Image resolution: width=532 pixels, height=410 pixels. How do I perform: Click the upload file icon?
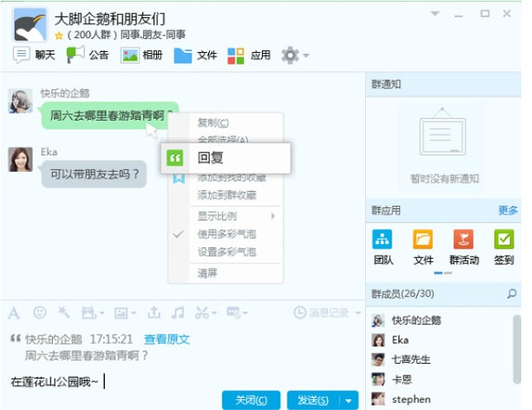154,312
